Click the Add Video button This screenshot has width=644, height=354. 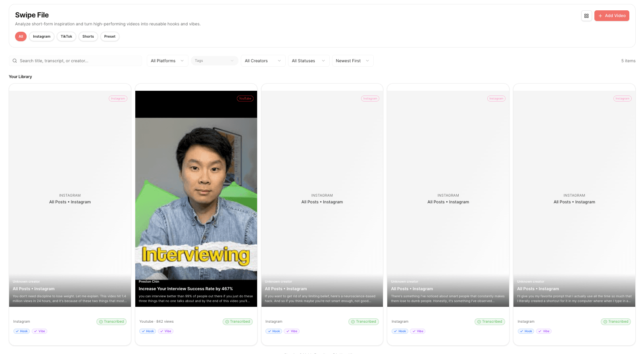click(x=611, y=16)
